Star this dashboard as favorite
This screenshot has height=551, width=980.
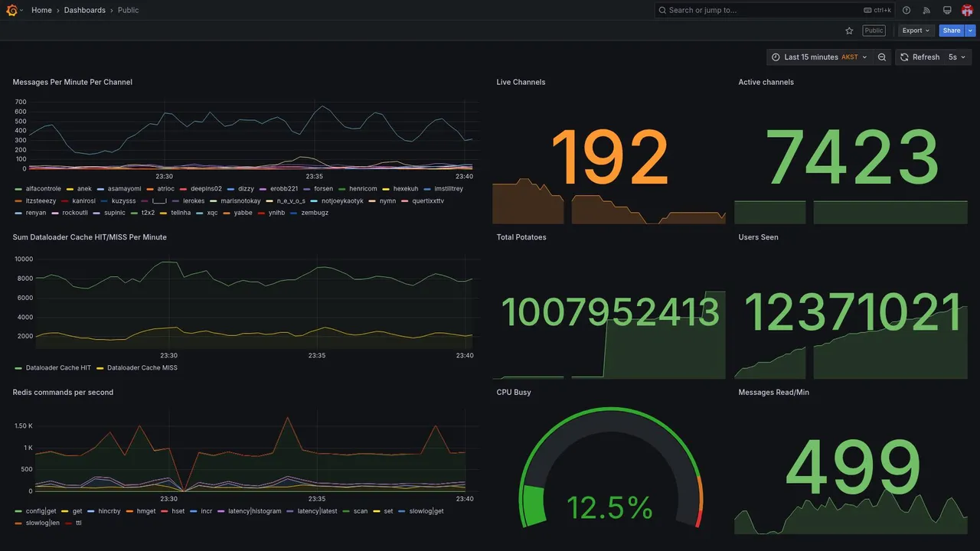point(849,31)
